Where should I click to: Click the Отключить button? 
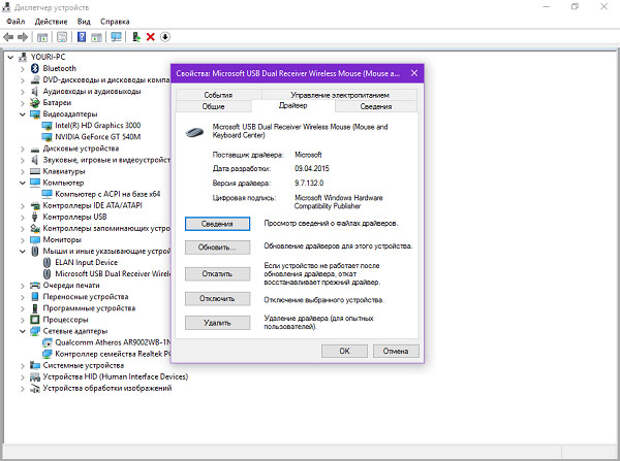[x=217, y=299]
